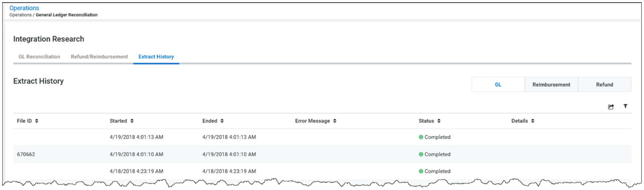Switch to Refund extract history
This screenshot has height=190, width=644.
[x=604, y=85]
